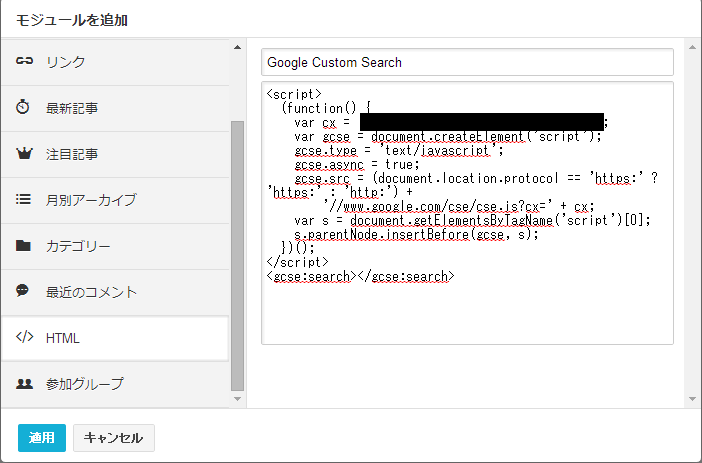
Task: Select the HTML module entry
Action: click(115, 338)
